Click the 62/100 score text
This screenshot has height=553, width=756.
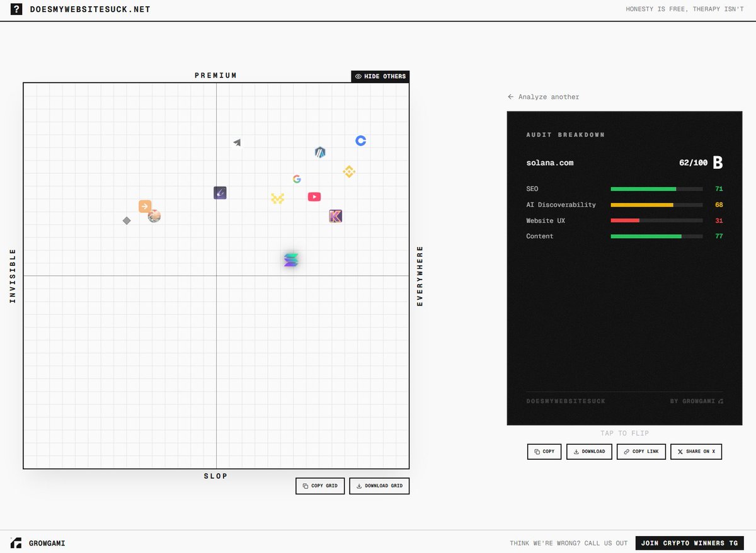tap(693, 162)
